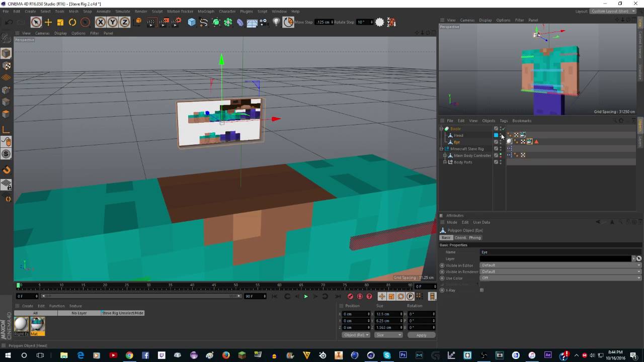Screen dimensions: 644x362
Task: Click the green Subdivision Surface generator icon
Action: click(216, 22)
